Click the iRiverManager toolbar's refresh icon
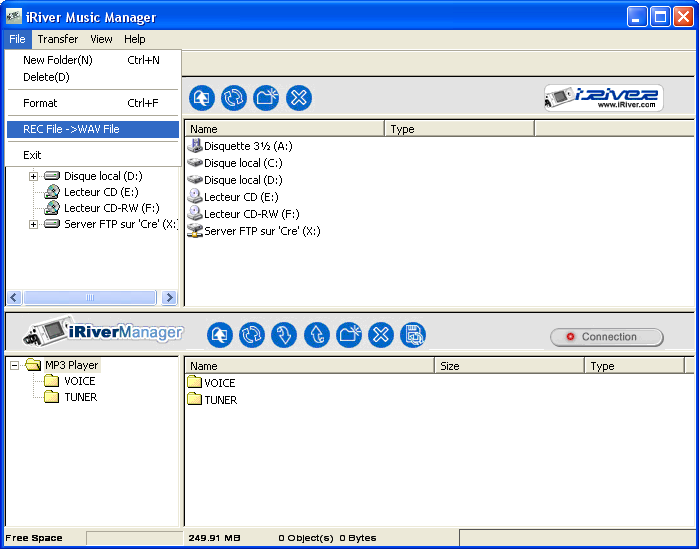699x549 pixels. 252,335
